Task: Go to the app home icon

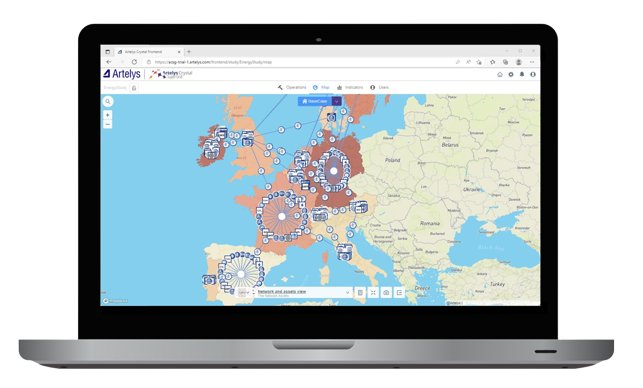Action: 499,75
